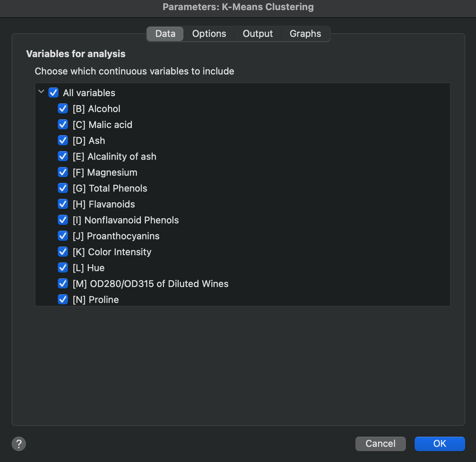
Task: Toggle [E] Alcalinity of ash checkbox
Action: (x=63, y=156)
